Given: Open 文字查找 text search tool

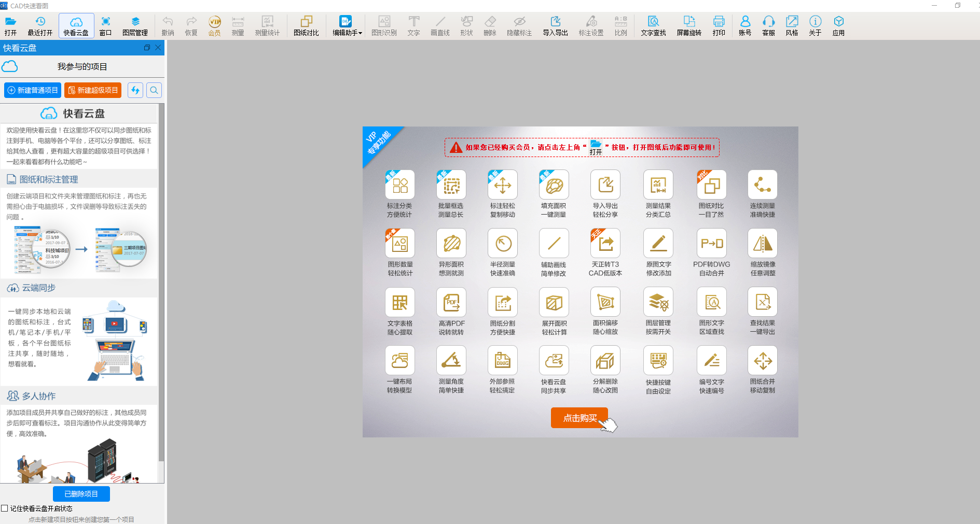Looking at the screenshot, I should pos(653,25).
